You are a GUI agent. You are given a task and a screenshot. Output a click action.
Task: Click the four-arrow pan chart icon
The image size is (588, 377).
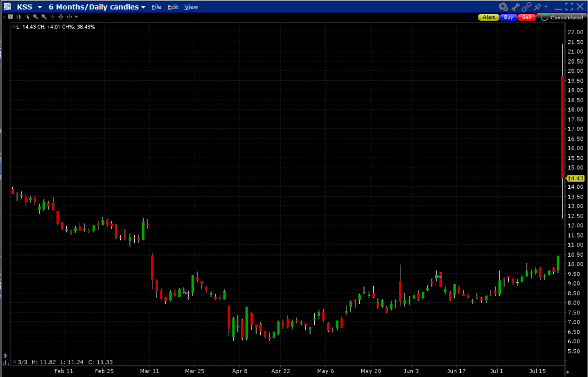pos(61,17)
